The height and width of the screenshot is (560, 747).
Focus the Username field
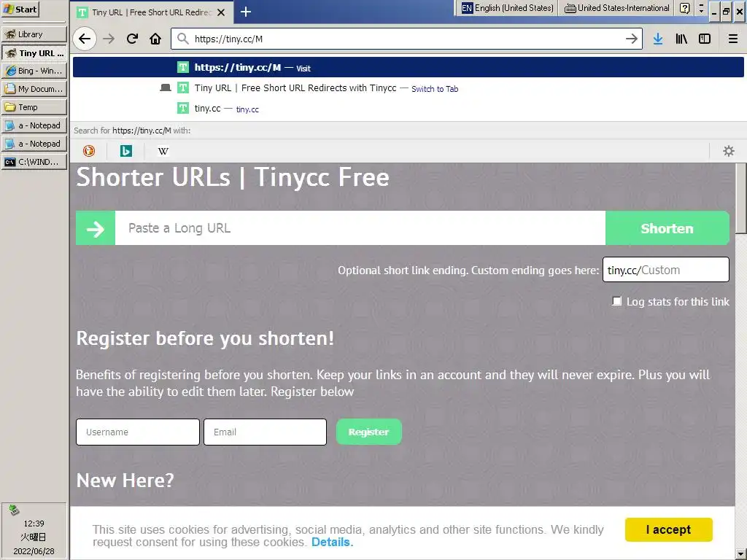138,432
